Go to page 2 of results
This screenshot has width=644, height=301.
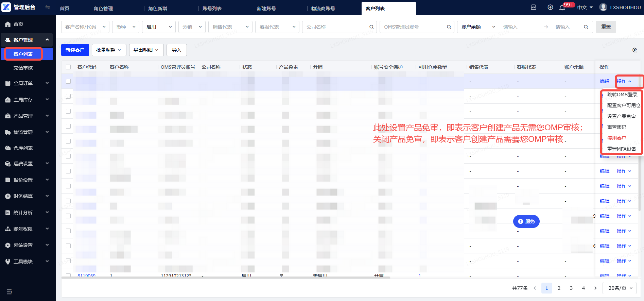pyautogui.click(x=559, y=288)
